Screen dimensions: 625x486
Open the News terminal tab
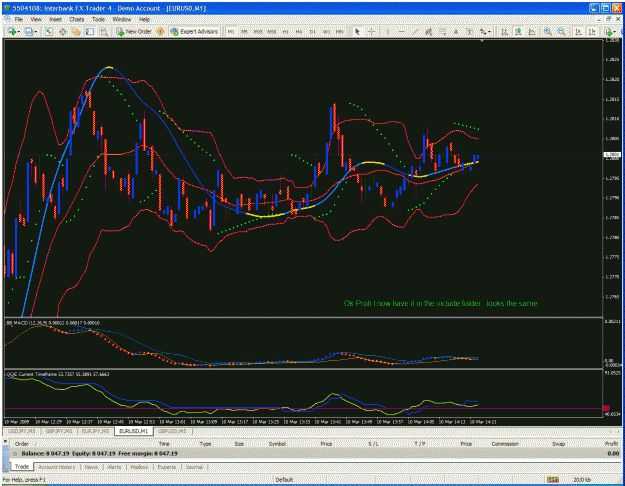91,467
